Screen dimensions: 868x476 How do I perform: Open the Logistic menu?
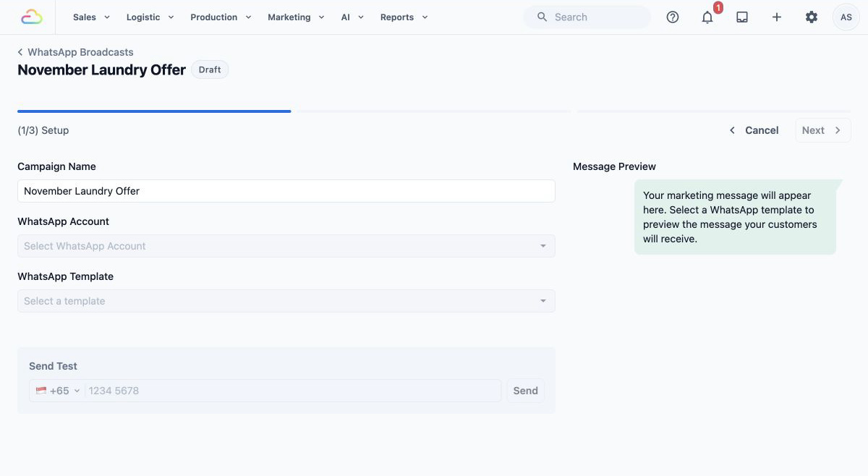coord(150,17)
